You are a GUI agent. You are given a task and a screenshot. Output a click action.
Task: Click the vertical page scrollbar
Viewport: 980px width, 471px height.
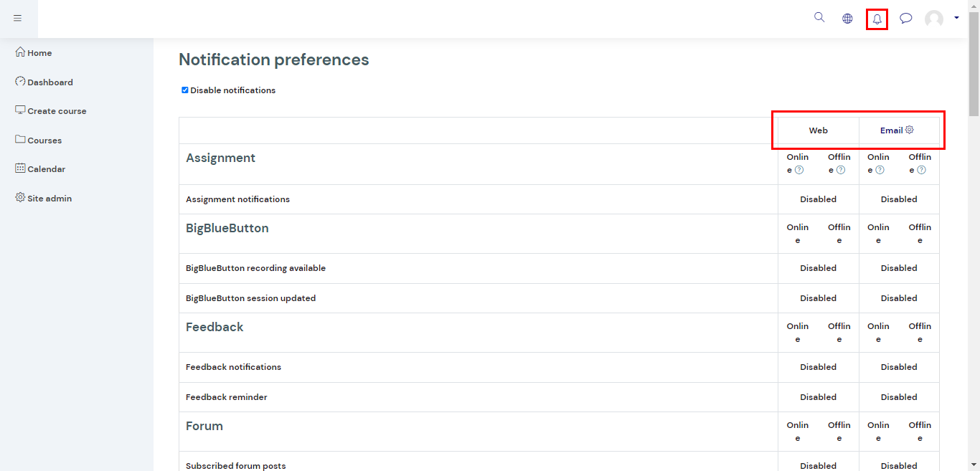click(974, 235)
